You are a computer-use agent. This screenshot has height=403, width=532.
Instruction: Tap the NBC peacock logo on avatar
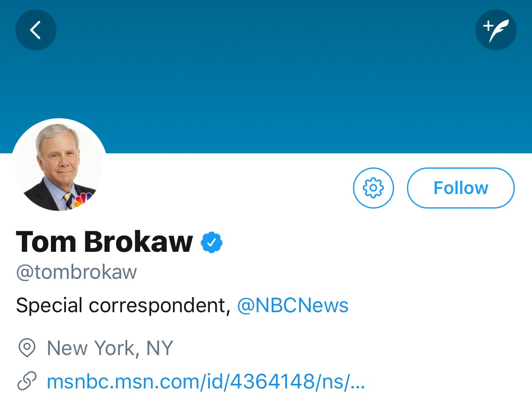click(x=83, y=200)
